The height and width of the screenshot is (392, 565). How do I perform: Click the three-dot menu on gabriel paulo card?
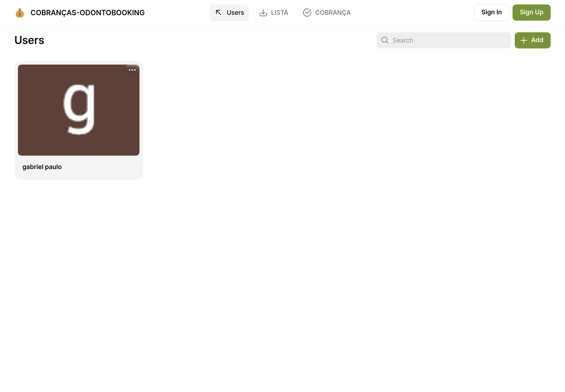[132, 70]
